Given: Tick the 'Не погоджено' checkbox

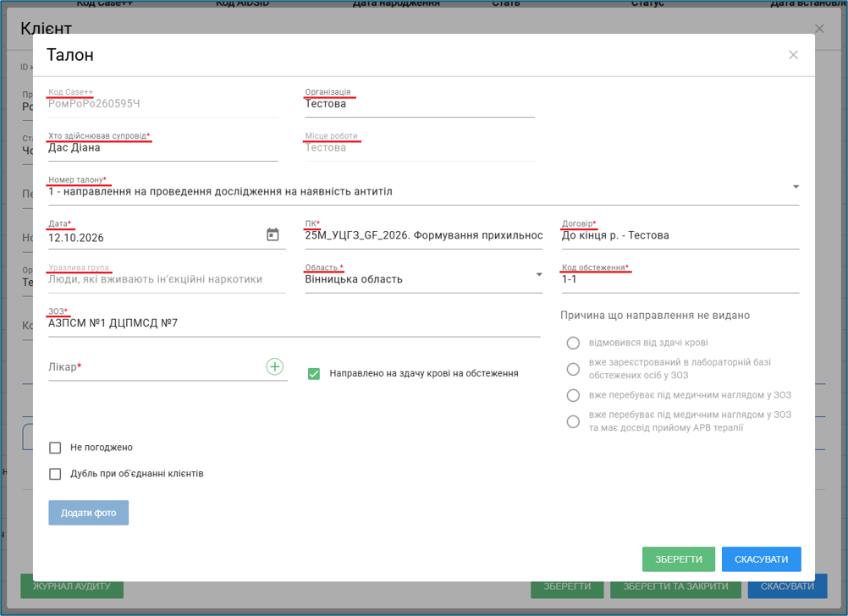Looking at the screenshot, I should click(55, 448).
